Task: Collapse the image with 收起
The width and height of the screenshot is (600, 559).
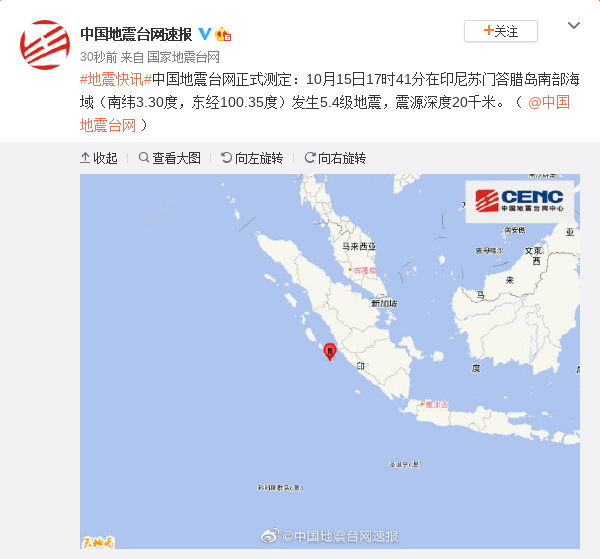Action: pyautogui.click(x=99, y=158)
